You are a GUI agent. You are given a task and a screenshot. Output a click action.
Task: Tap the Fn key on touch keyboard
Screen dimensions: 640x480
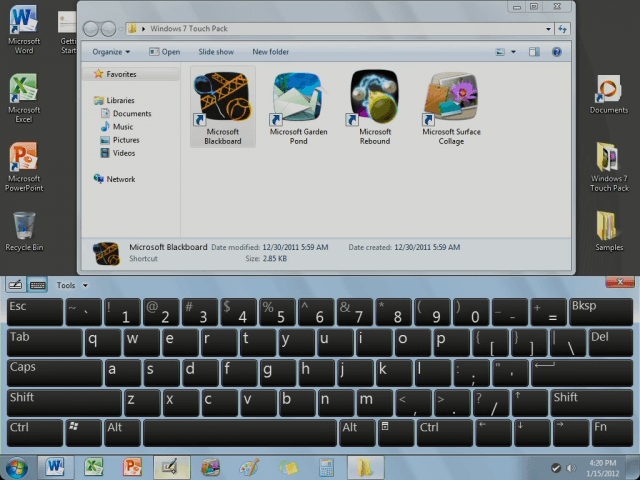tap(611, 433)
